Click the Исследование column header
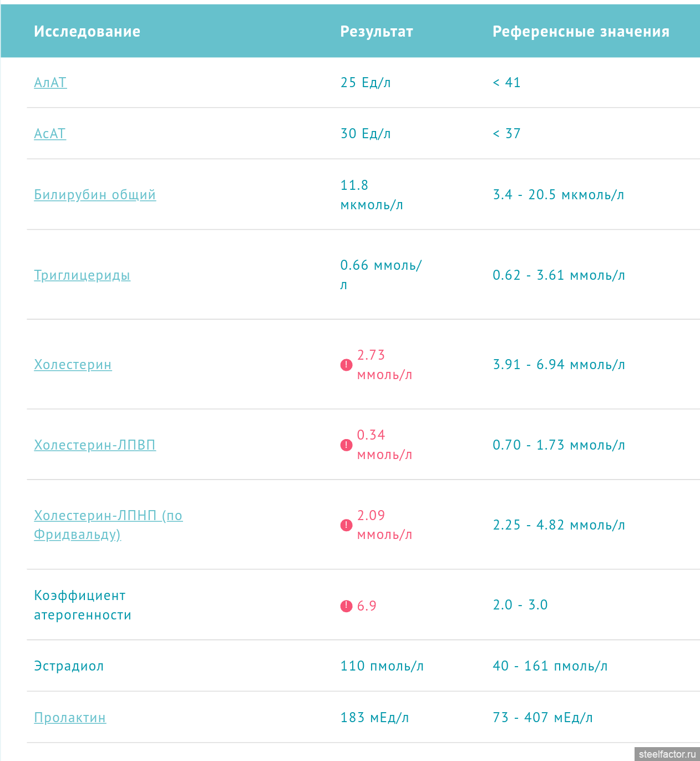The image size is (700, 761). [87, 32]
